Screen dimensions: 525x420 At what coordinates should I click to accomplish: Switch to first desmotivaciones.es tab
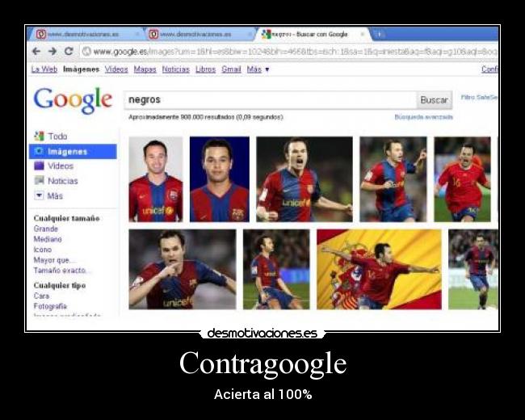pyautogui.click(x=87, y=34)
